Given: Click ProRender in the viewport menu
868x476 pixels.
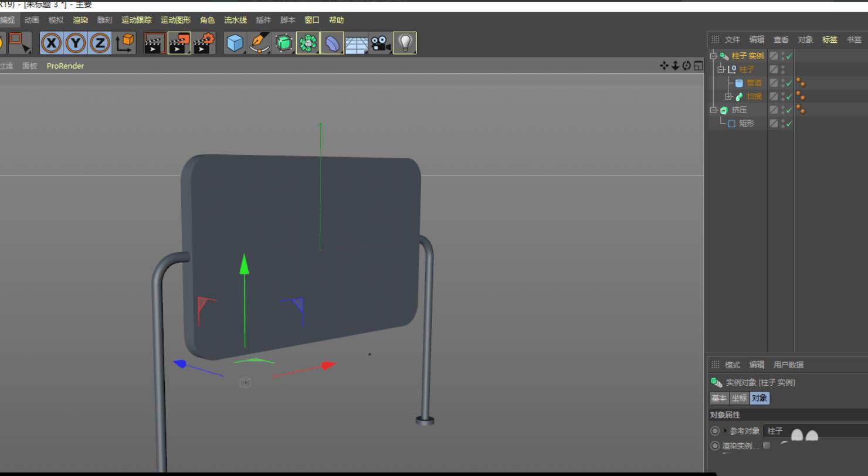Looking at the screenshot, I should click(65, 66).
